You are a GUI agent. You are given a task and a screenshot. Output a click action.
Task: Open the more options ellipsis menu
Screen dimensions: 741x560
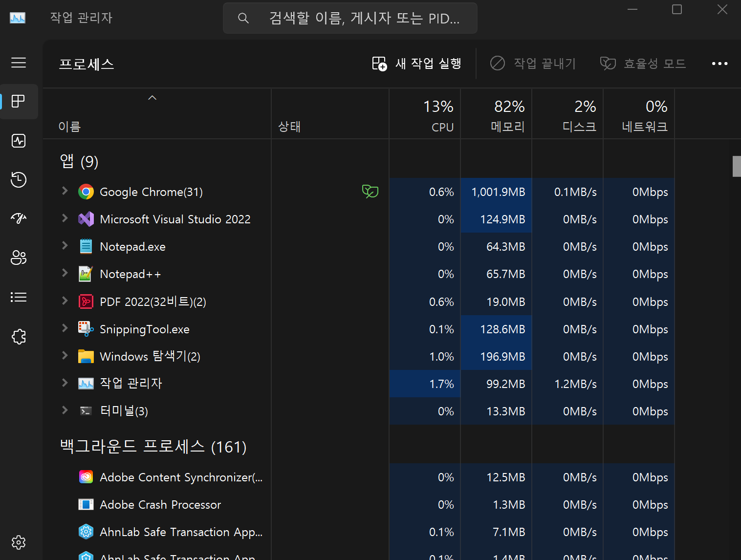tap(719, 64)
